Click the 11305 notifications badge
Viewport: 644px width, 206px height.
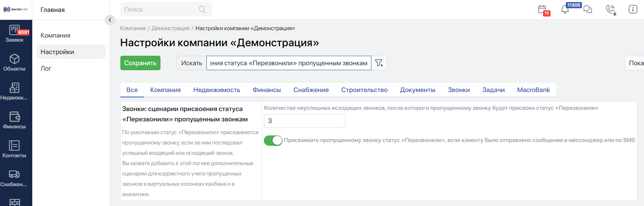coord(574,5)
